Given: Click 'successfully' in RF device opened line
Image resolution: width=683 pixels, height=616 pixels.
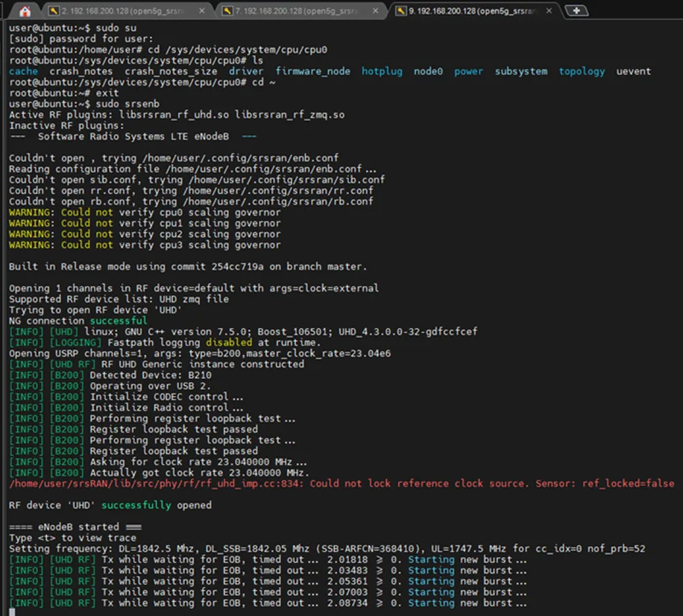Looking at the screenshot, I should (x=136, y=506).
